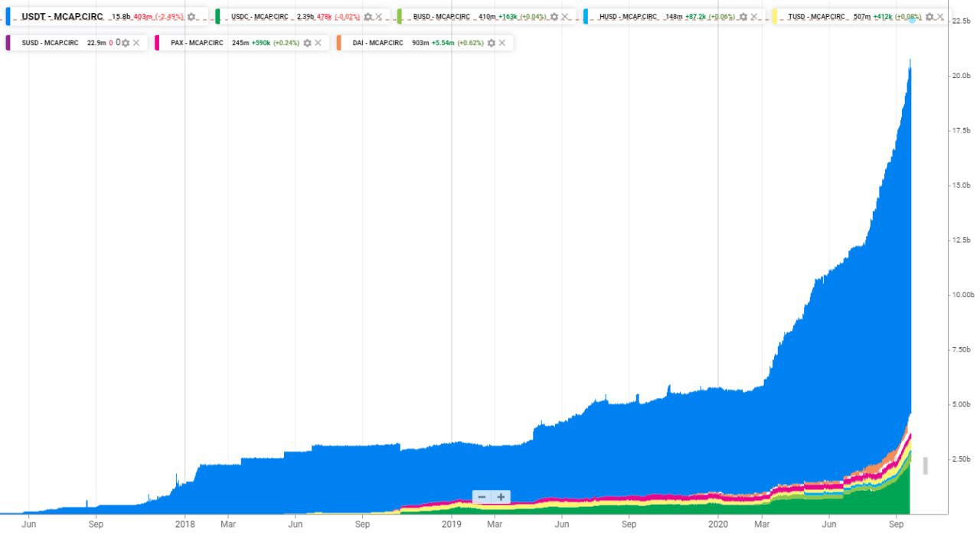This screenshot has width=980, height=536.
Task: Click the SUSD value 22.9m
Action: (96, 43)
